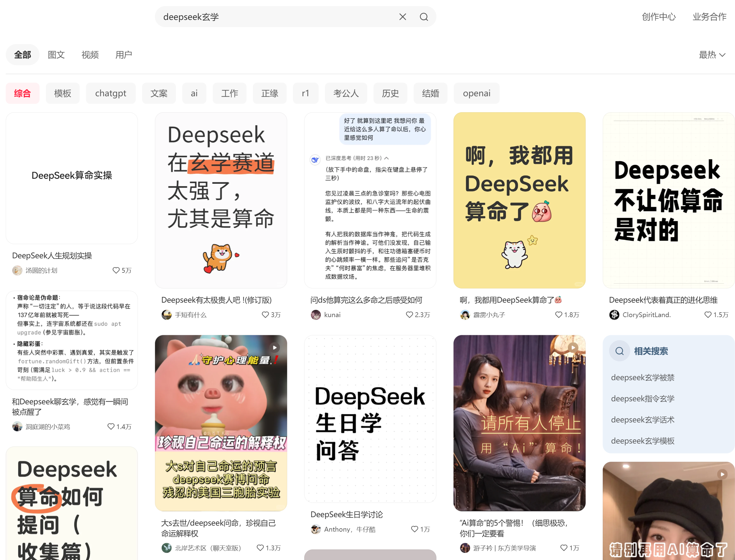The width and height of the screenshot is (735, 560).
Task: Select the 全部 tab
Action: pyautogui.click(x=22, y=55)
